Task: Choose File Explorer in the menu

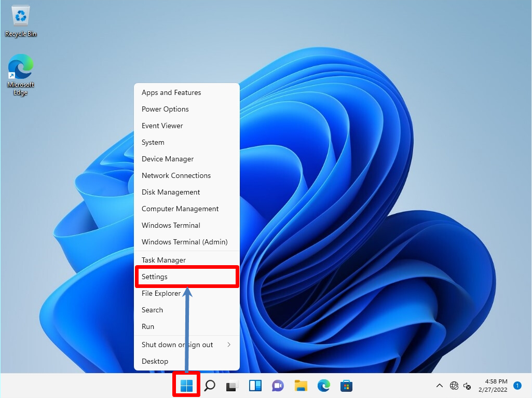Action: tap(187, 294)
